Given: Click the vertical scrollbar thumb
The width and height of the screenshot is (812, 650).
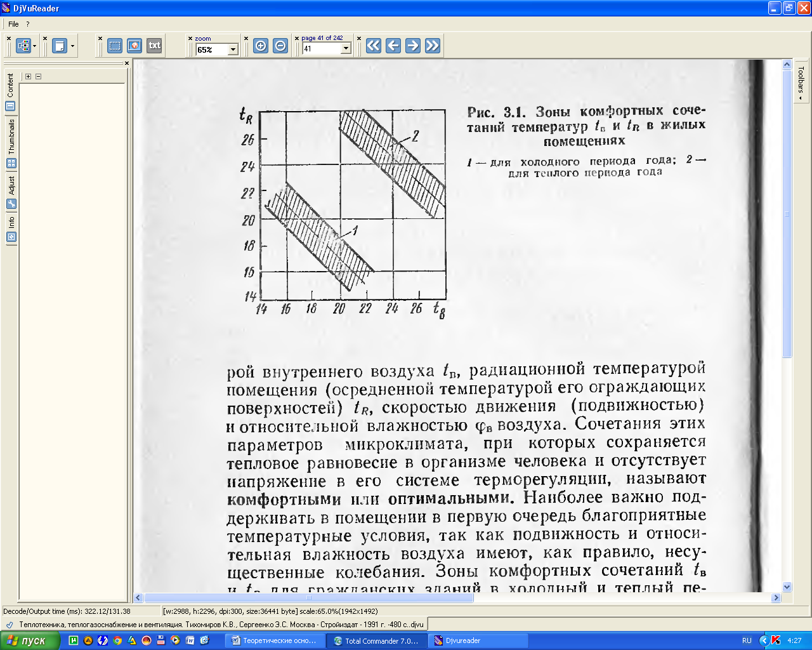Looking at the screenshot, I should (787, 213).
